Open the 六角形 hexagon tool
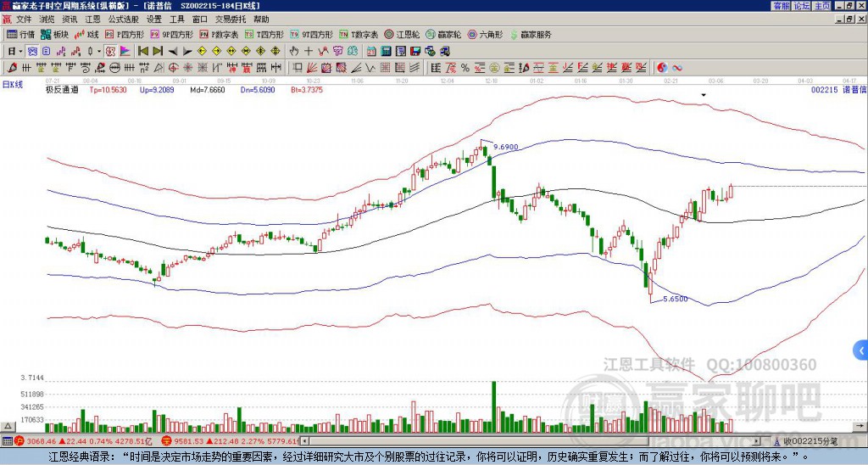Image resolution: width=868 pixels, height=465 pixels. coord(485,34)
